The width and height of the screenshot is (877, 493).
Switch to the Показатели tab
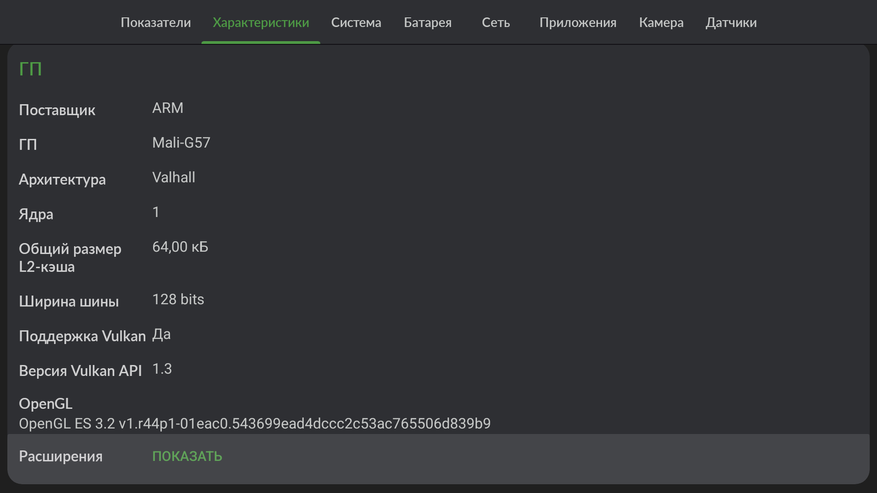coord(155,22)
